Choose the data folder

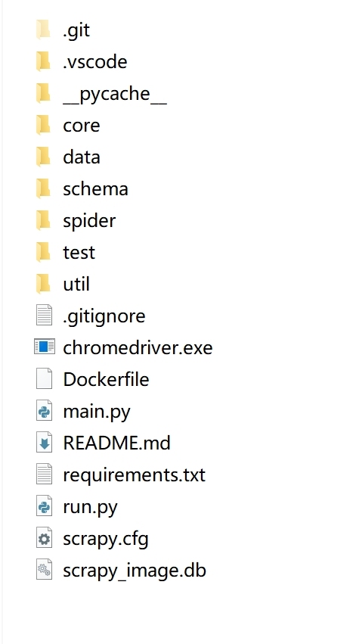pos(81,157)
